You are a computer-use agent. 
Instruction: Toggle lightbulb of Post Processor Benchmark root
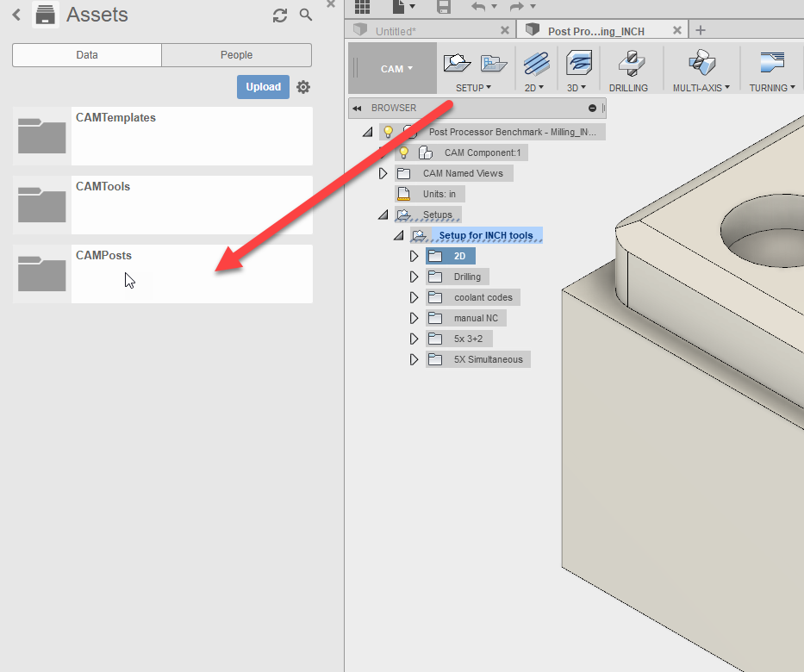[388, 132]
